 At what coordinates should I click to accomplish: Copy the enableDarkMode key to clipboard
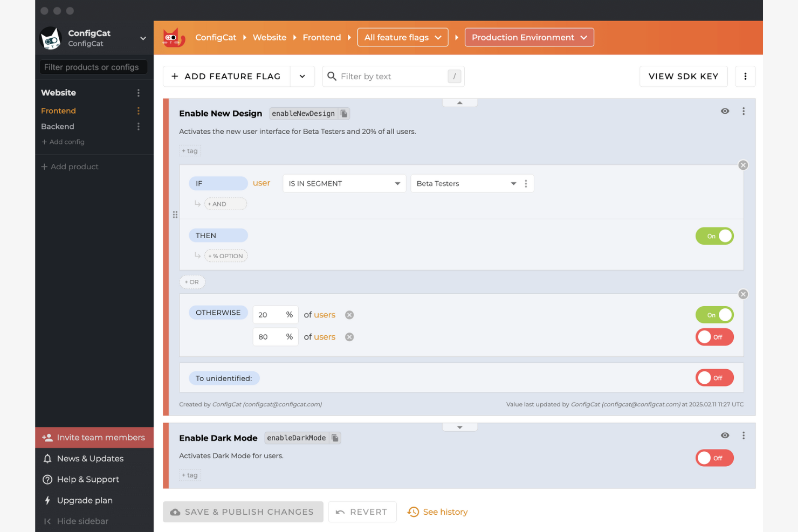(x=335, y=438)
